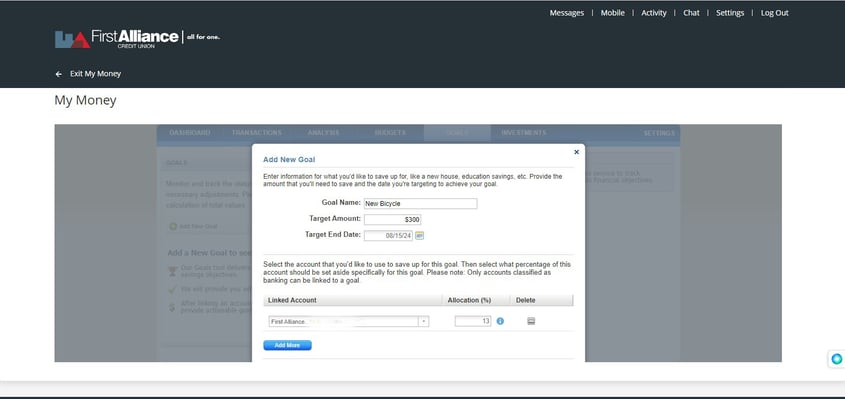
Task: Click Log Out
Action: tap(774, 13)
